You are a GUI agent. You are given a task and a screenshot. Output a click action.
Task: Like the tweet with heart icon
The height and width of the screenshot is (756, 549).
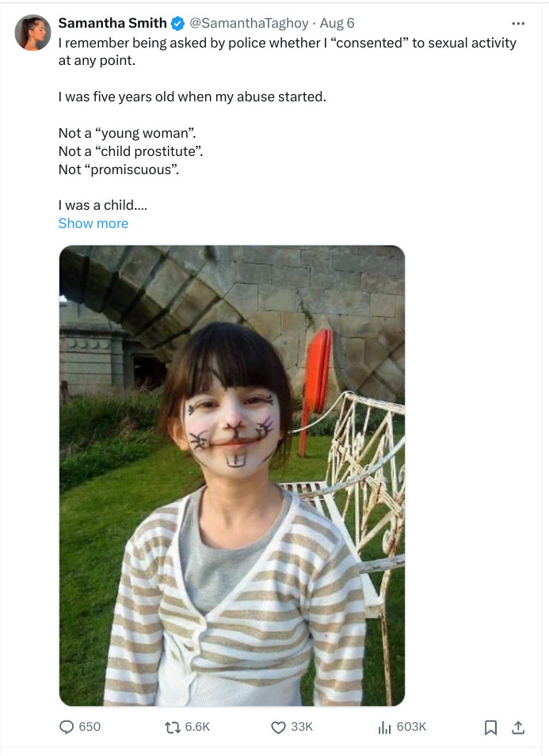(278, 727)
